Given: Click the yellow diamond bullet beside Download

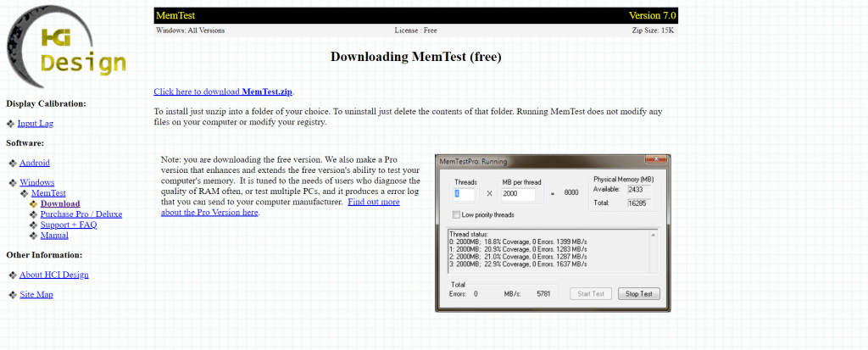Looking at the screenshot, I should [34, 203].
